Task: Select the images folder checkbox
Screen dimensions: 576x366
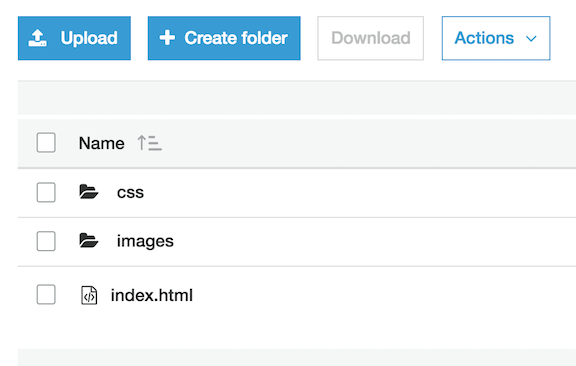Action: [46, 241]
